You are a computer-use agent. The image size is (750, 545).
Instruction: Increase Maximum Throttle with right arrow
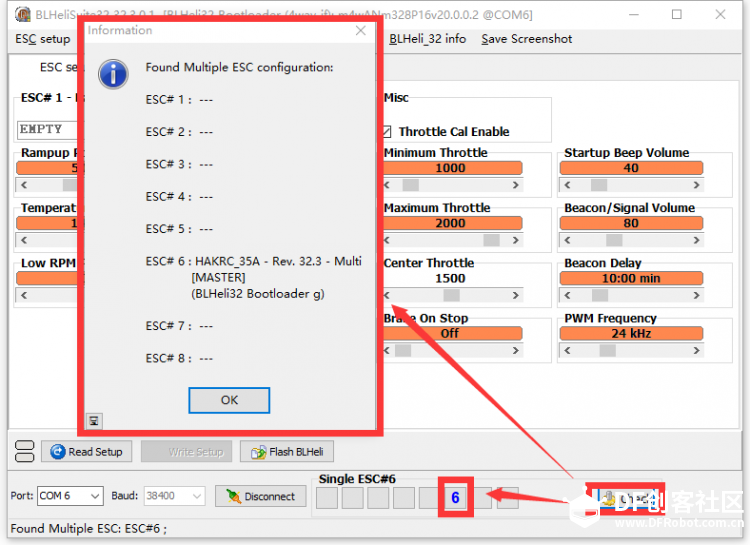(x=516, y=240)
